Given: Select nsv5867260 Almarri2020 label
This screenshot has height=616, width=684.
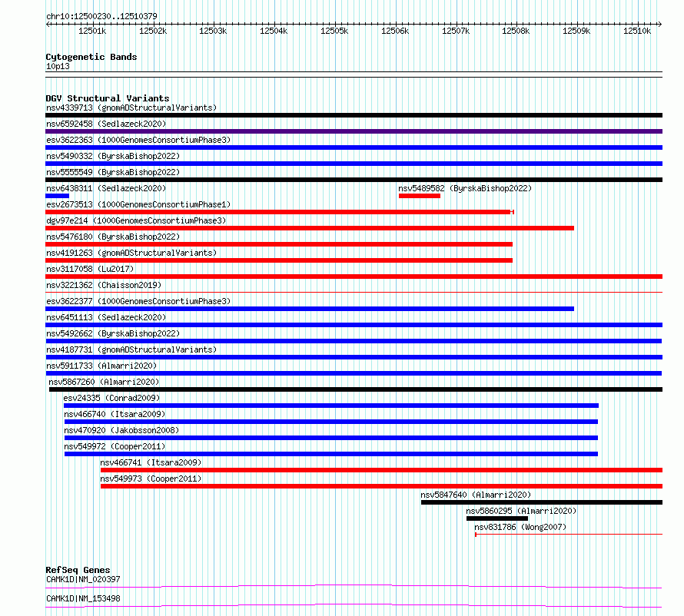Looking at the screenshot, I should [x=104, y=382].
